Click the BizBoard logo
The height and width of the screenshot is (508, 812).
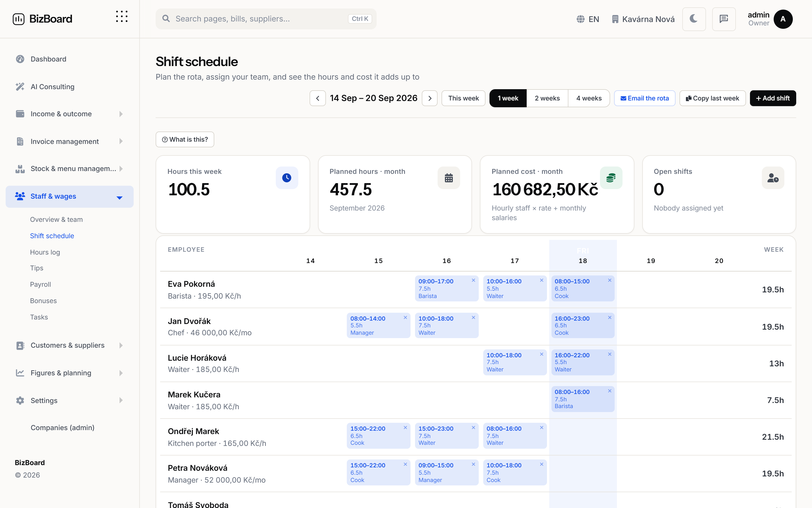pyautogui.click(x=42, y=19)
